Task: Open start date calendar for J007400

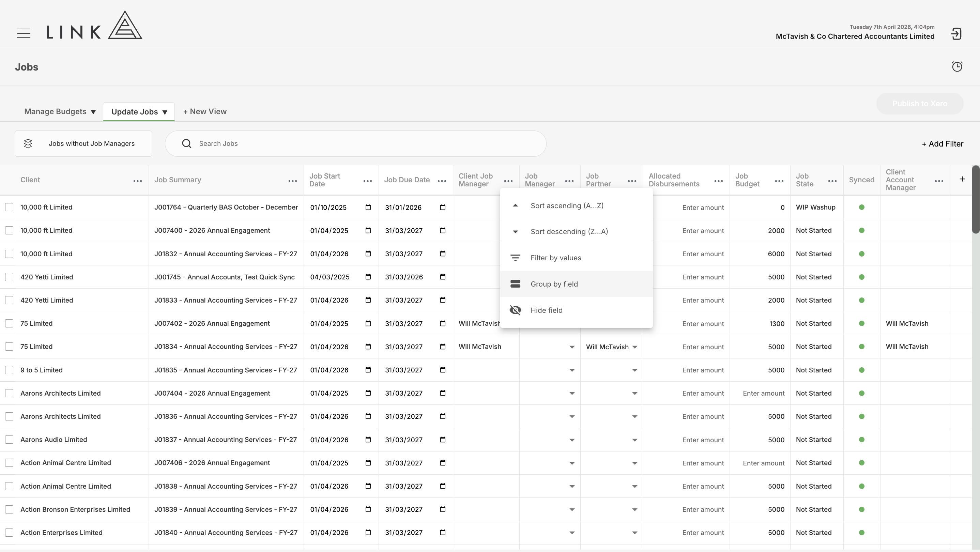Action: tap(368, 231)
